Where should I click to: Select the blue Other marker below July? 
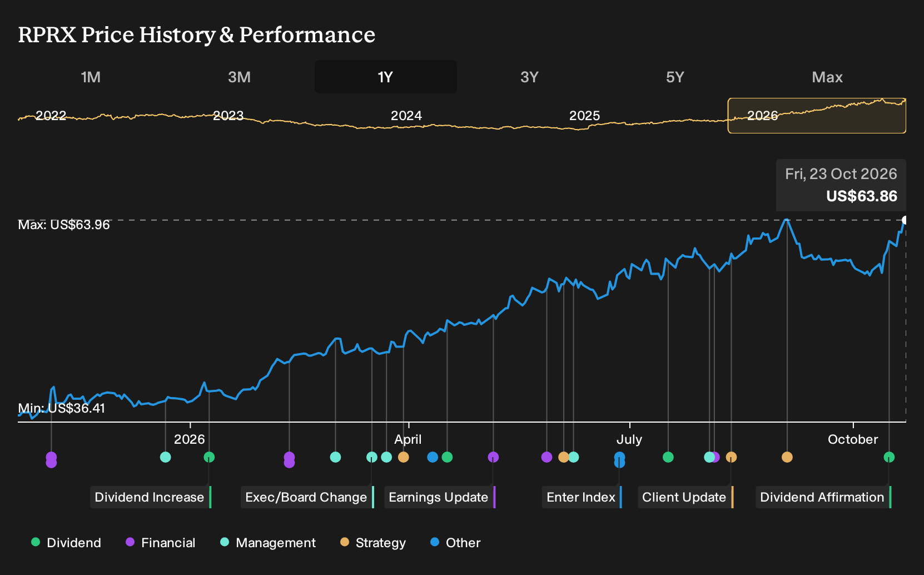coord(619,460)
